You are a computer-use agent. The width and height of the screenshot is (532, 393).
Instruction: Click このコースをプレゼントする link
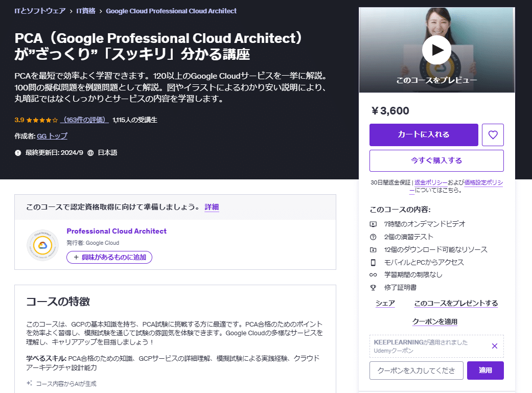456,303
